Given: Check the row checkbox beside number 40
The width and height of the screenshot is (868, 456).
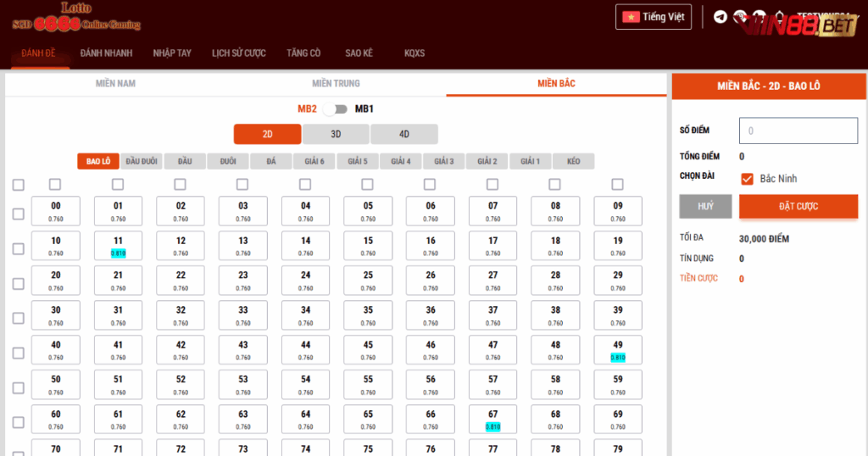Looking at the screenshot, I should click(19, 353).
